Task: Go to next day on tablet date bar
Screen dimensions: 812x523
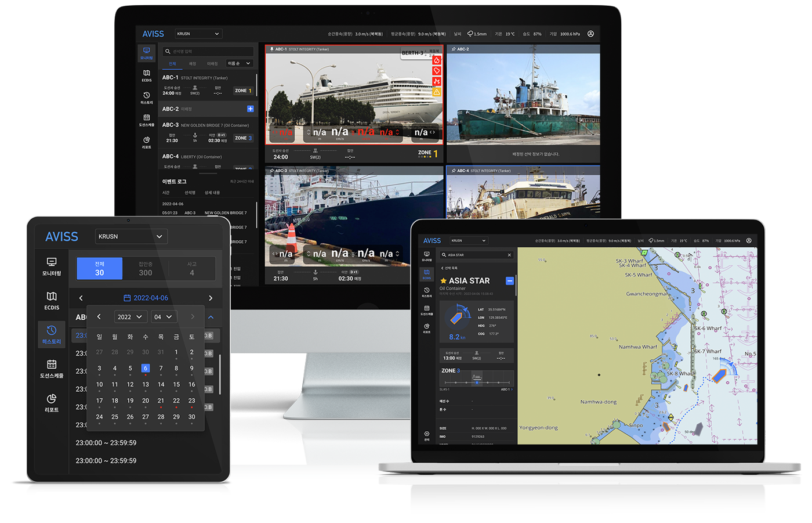Action: tap(211, 298)
